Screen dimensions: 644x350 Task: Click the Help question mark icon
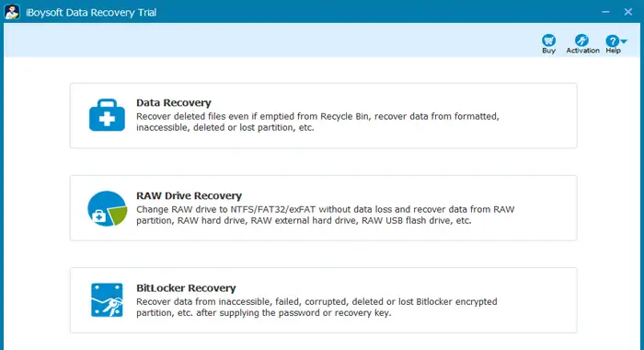pyautogui.click(x=612, y=41)
